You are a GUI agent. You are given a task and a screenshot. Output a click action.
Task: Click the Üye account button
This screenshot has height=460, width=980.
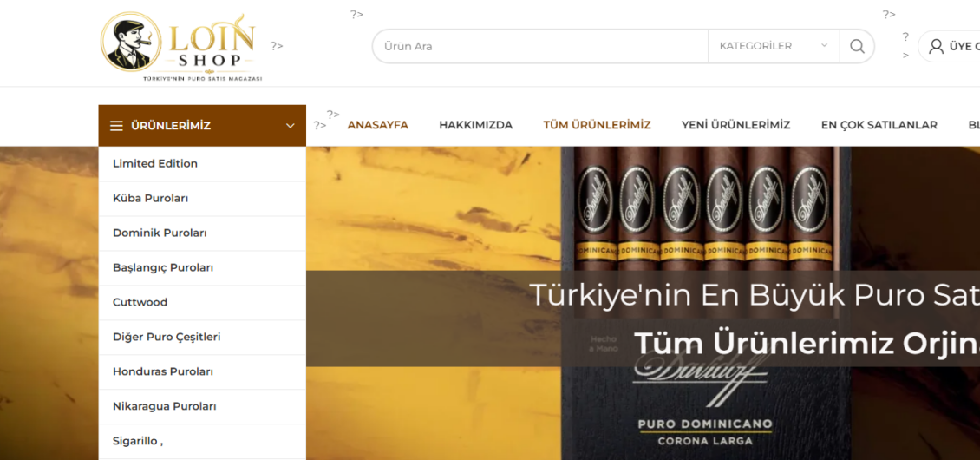[x=950, y=46]
